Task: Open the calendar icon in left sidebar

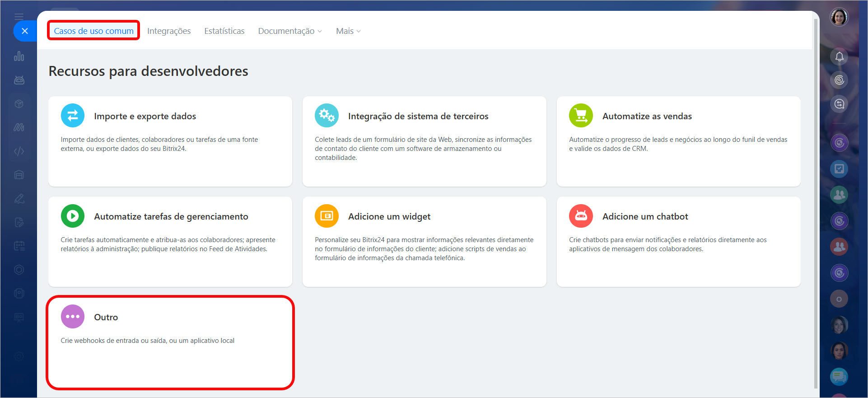Action: [19, 246]
